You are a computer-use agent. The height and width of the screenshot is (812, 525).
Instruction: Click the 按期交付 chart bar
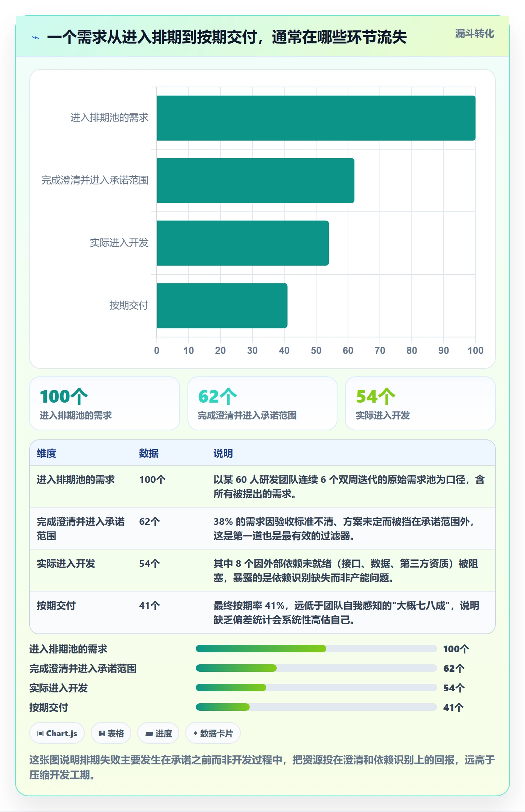[x=222, y=306]
